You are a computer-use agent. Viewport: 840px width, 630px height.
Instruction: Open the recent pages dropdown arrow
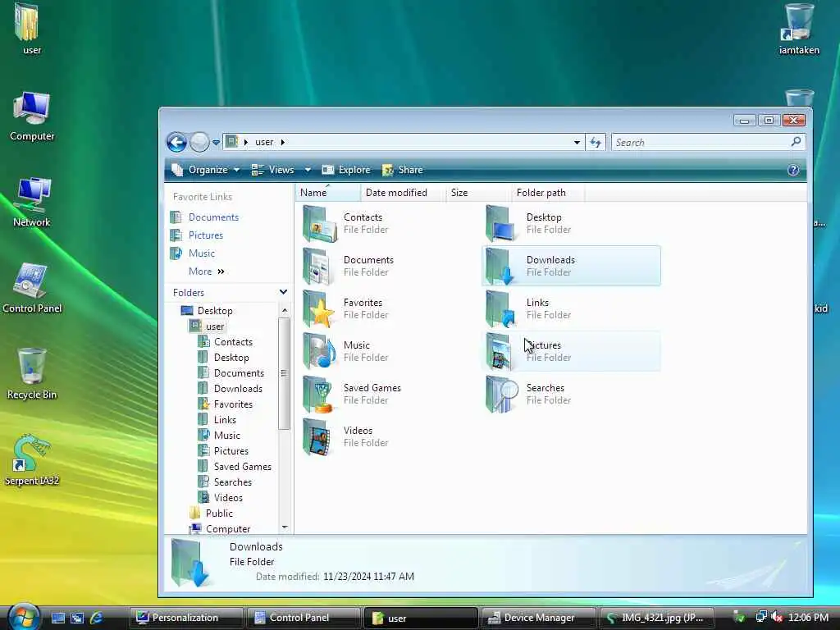216,143
